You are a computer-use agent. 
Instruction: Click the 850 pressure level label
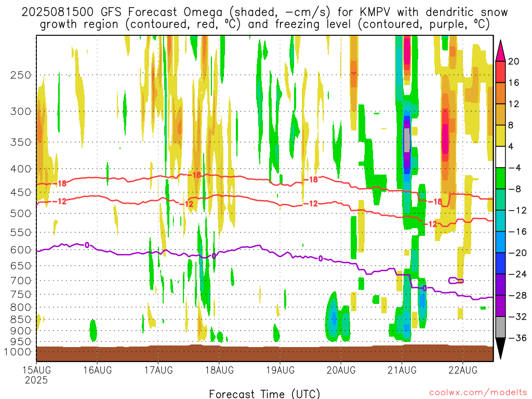point(21,320)
